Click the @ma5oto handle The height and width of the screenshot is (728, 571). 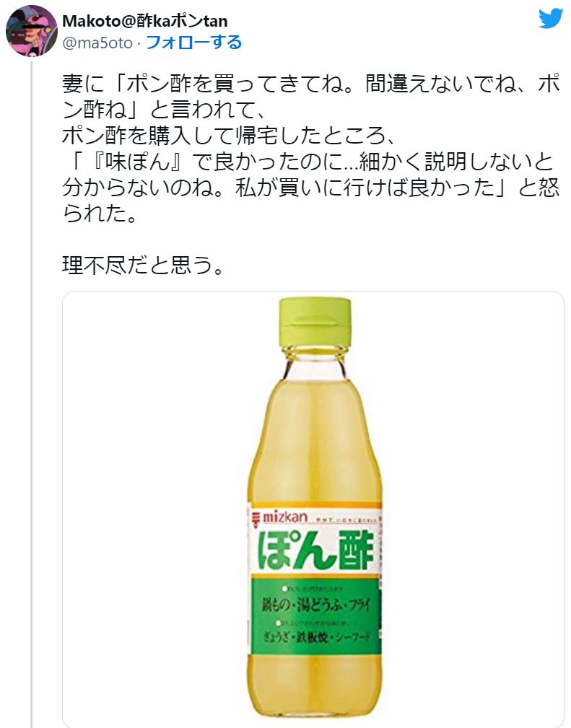click(97, 43)
